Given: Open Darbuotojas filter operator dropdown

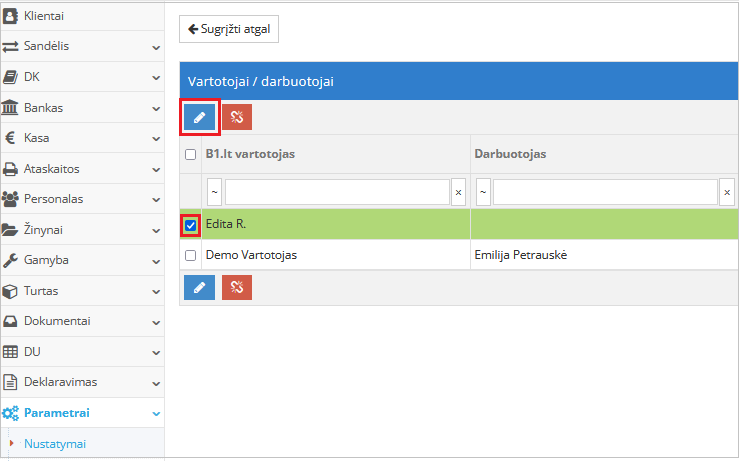Looking at the screenshot, I should pos(482,191).
